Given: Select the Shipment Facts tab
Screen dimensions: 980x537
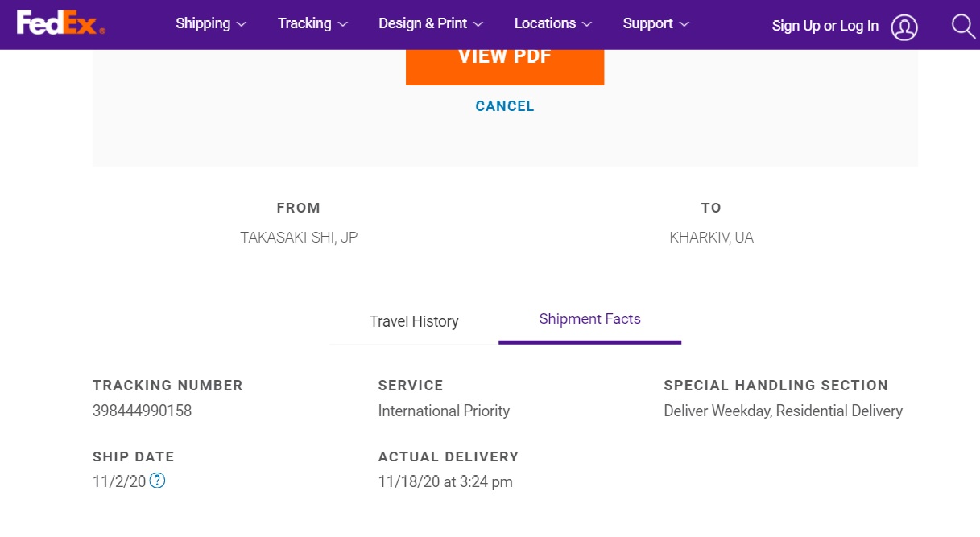Looking at the screenshot, I should [x=589, y=320].
